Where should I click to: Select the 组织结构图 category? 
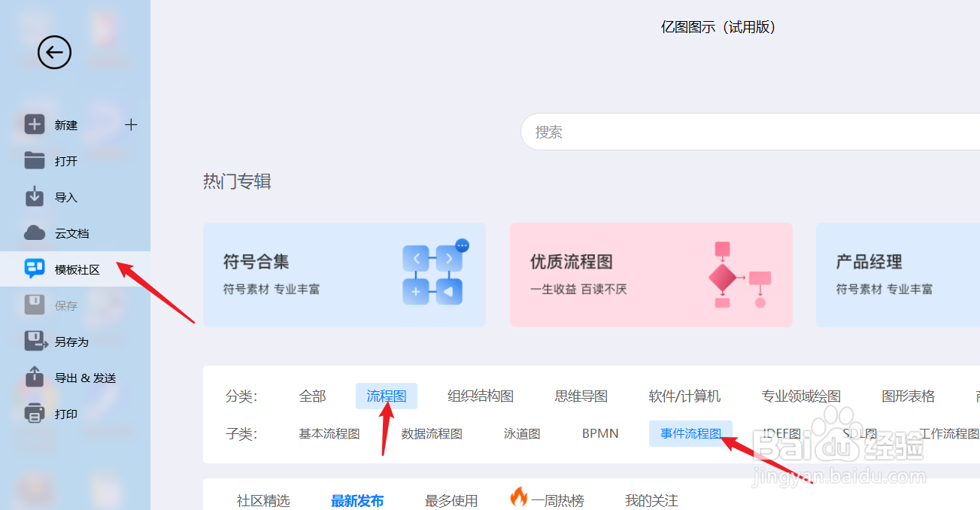click(480, 395)
